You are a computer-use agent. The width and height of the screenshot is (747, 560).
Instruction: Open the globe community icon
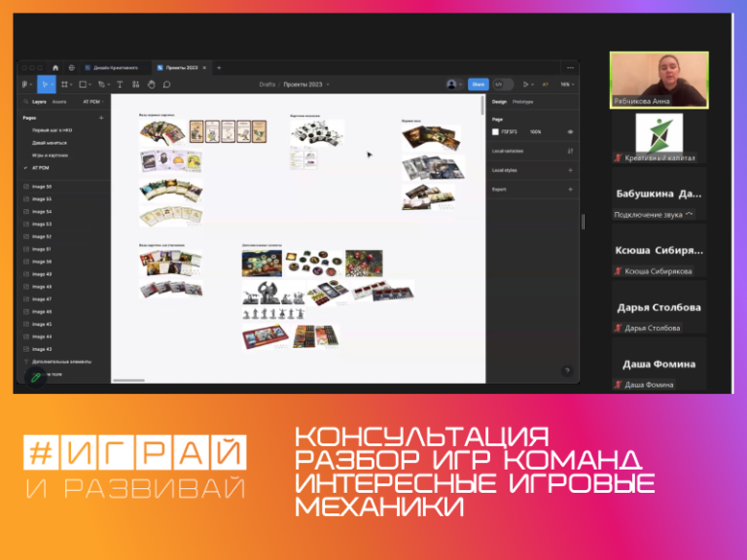point(71,68)
